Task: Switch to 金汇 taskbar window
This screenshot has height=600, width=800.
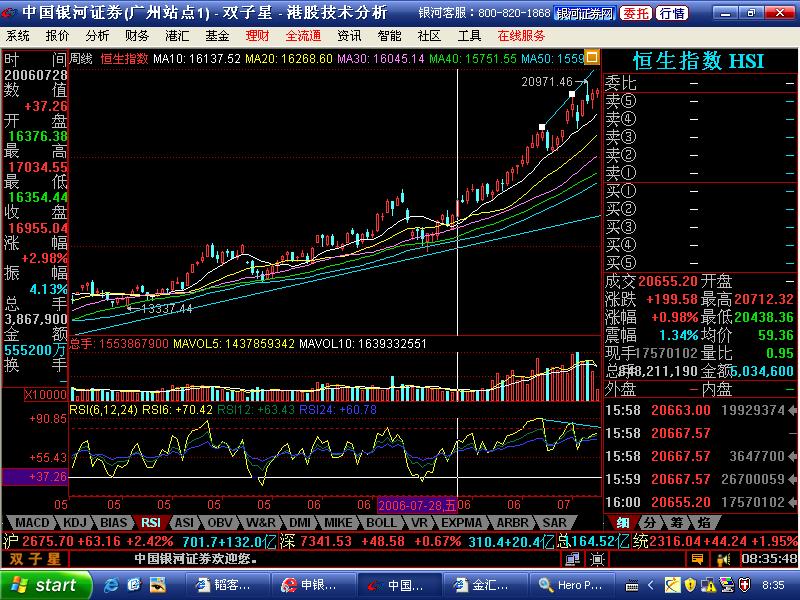Action: (484, 585)
